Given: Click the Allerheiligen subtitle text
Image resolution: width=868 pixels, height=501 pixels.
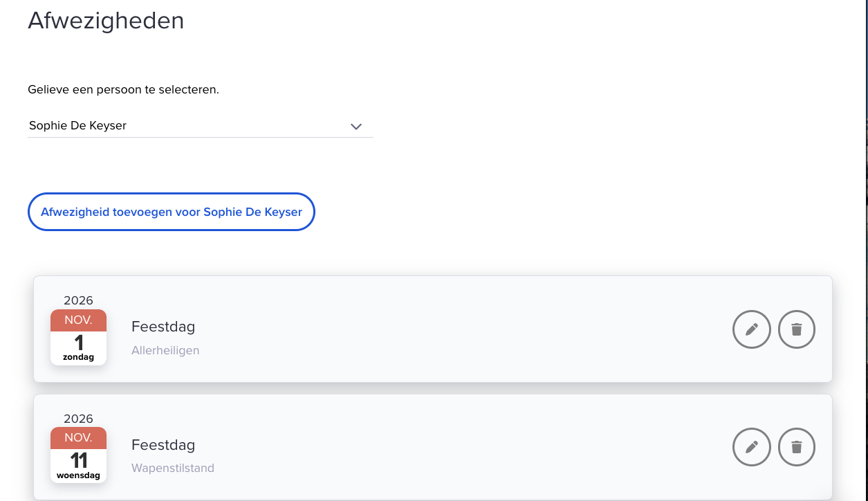Looking at the screenshot, I should pyautogui.click(x=165, y=350).
